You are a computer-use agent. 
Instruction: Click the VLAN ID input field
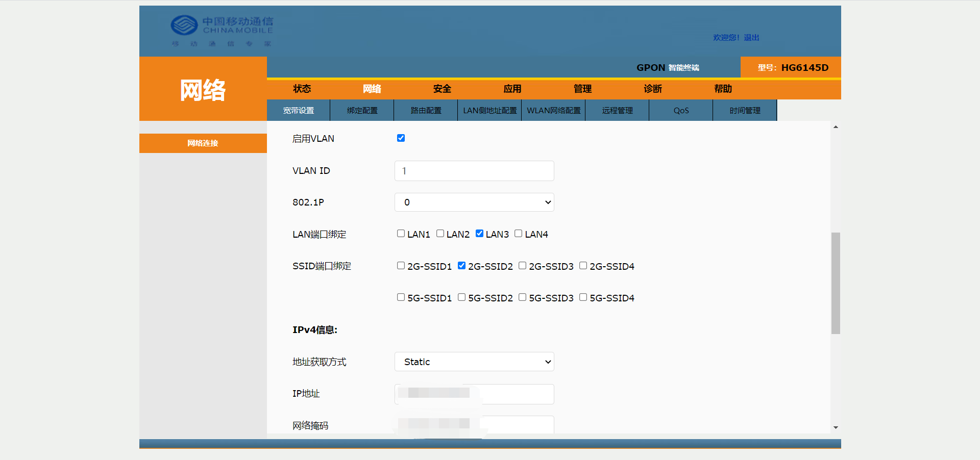point(474,171)
